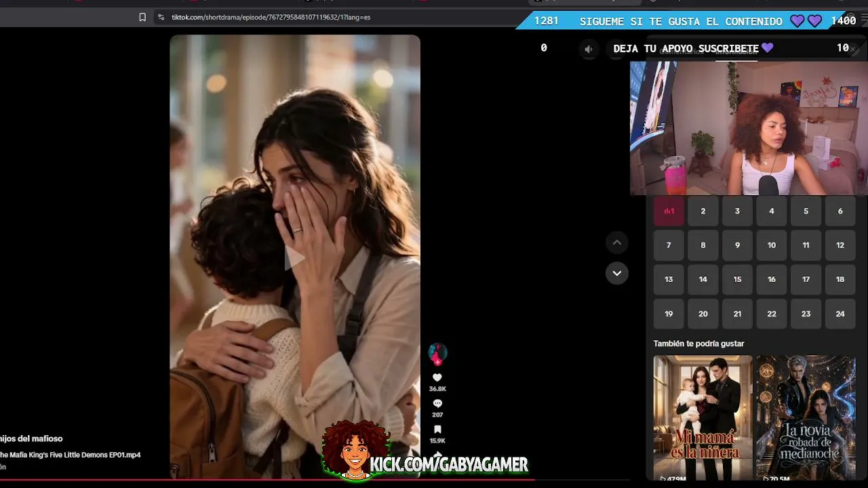Open comments using the speech bubble icon
Screen dimensions: 868x488
437,403
